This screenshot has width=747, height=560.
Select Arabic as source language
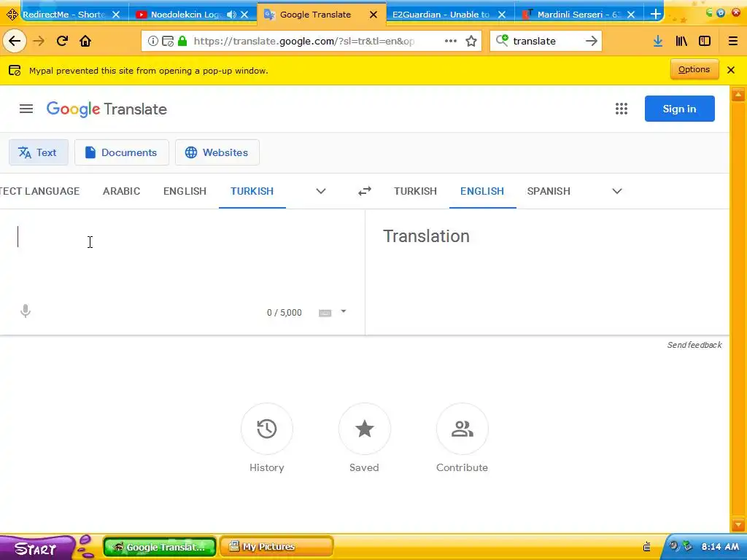pyautogui.click(x=122, y=191)
